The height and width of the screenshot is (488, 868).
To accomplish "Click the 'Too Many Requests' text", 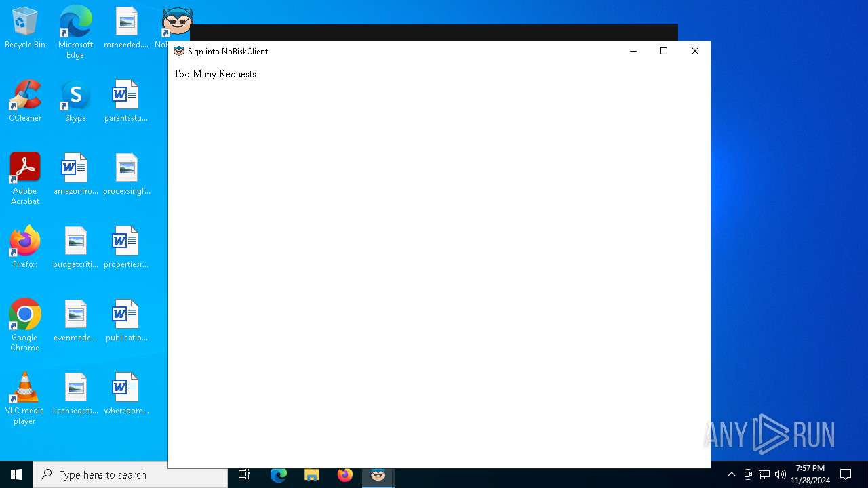I will [215, 74].
